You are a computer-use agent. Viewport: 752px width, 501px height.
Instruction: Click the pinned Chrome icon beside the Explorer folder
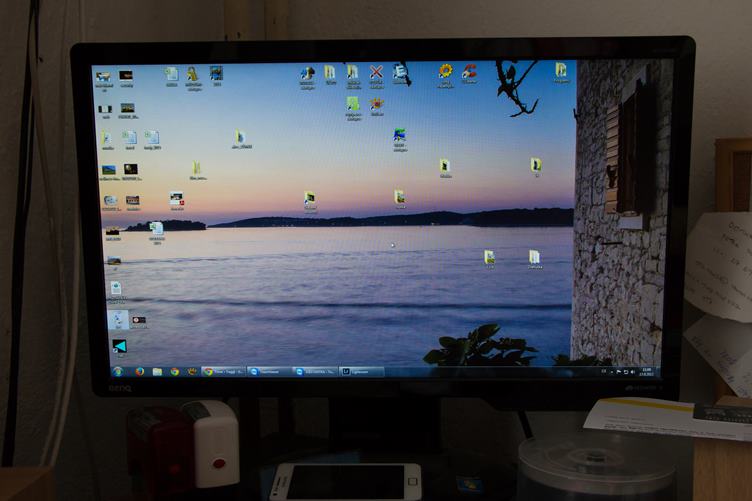[175, 372]
